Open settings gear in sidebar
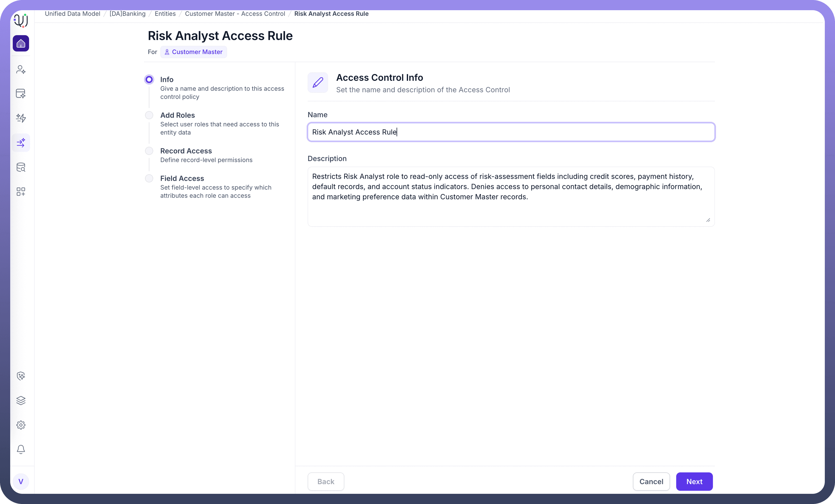Viewport: 835px width, 504px height. [21, 425]
